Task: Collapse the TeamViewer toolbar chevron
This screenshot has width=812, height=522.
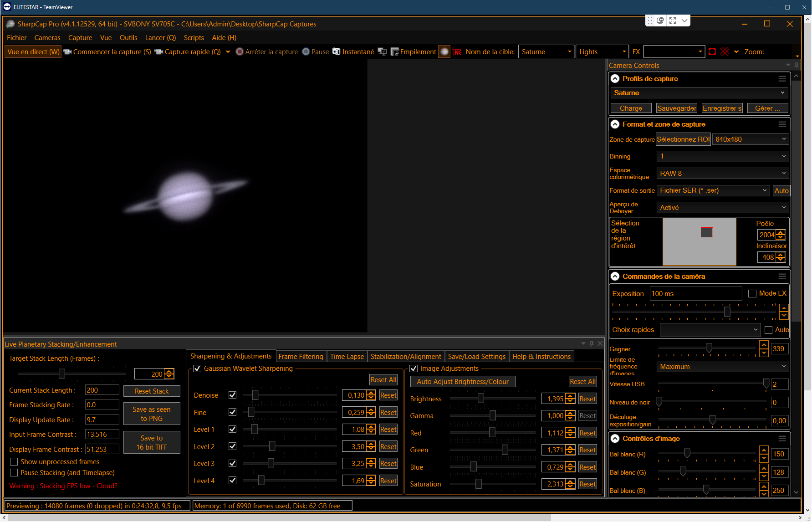Action: coord(684,20)
